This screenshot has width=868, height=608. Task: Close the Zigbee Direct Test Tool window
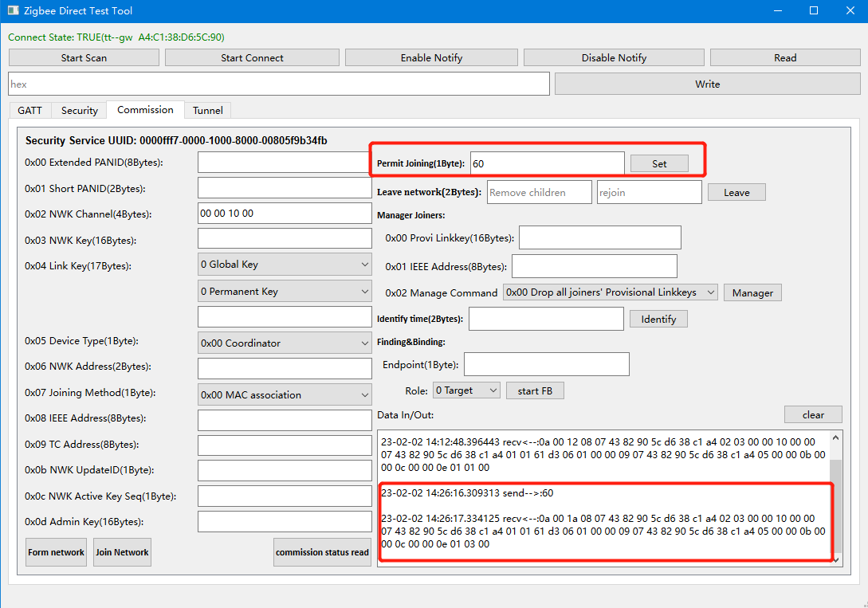[x=850, y=10]
